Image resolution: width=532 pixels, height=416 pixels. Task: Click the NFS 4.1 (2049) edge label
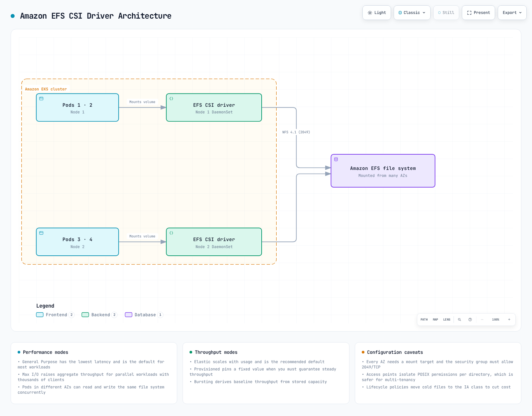tap(296, 132)
